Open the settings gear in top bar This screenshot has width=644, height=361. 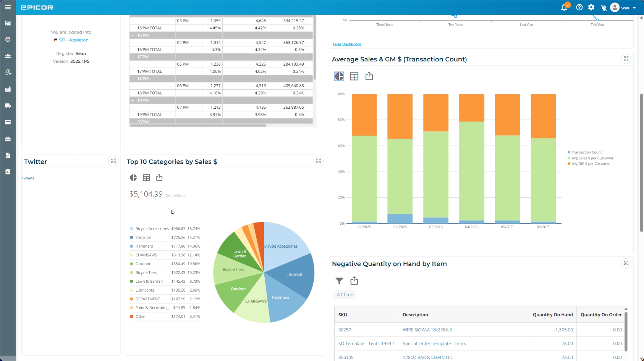tap(591, 7)
